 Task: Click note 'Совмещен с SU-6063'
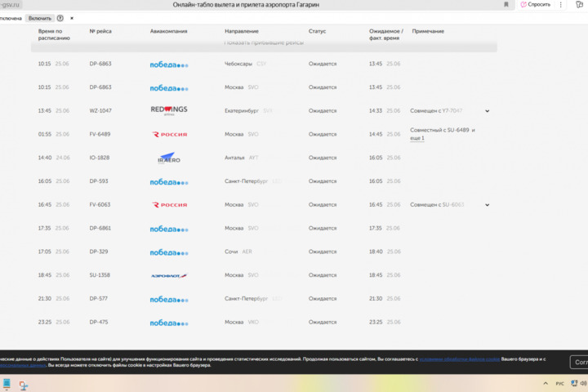tap(437, 204)
